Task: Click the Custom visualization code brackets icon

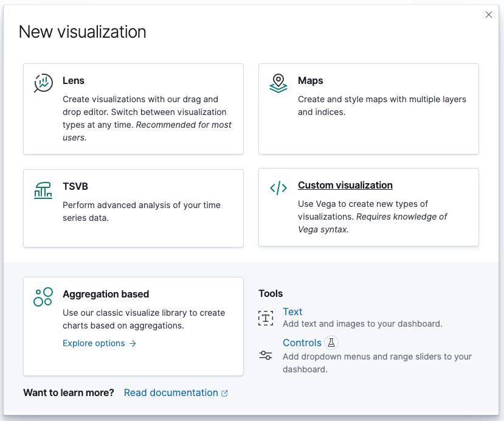Action: pos(278,188)
